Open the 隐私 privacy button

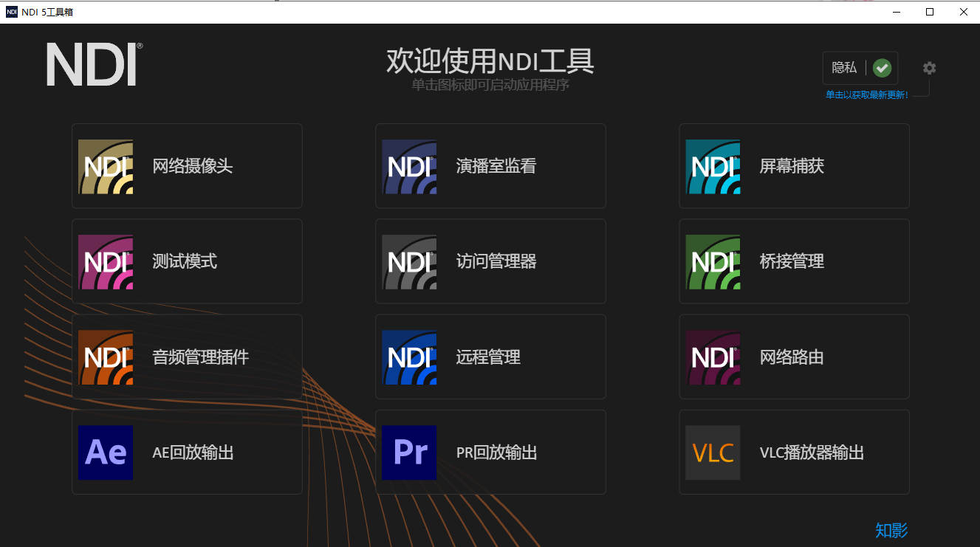coord(860,68)
